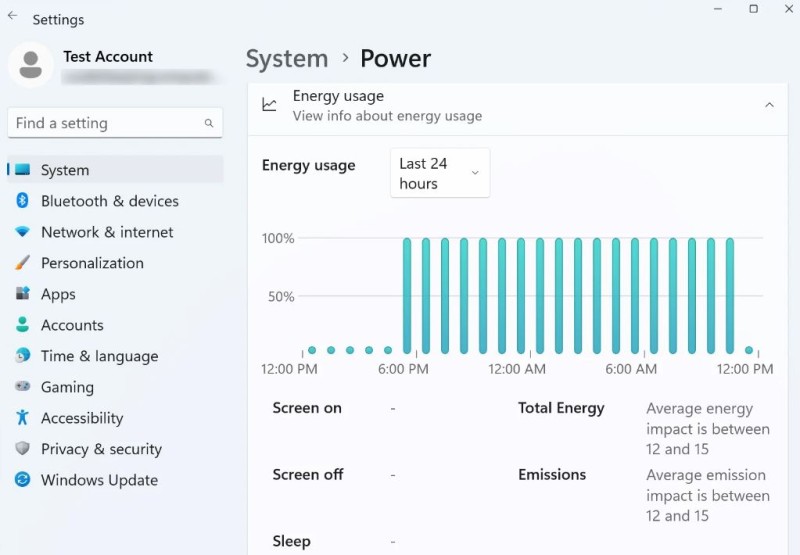Viewport: 800px width, 555px height.
Task: Click the Sleep label
Action: pos(291,541)
